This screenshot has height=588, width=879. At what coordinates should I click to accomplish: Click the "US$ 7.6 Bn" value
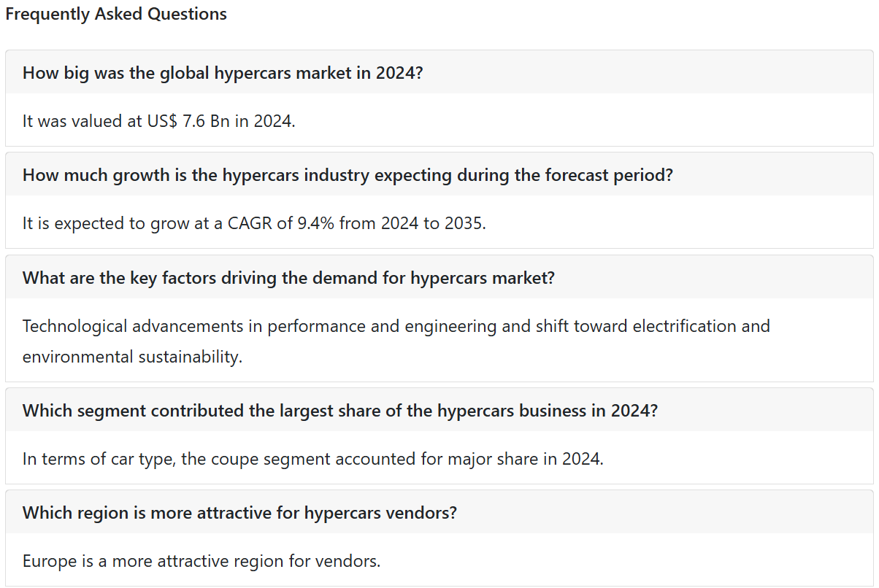pos(188,121)
